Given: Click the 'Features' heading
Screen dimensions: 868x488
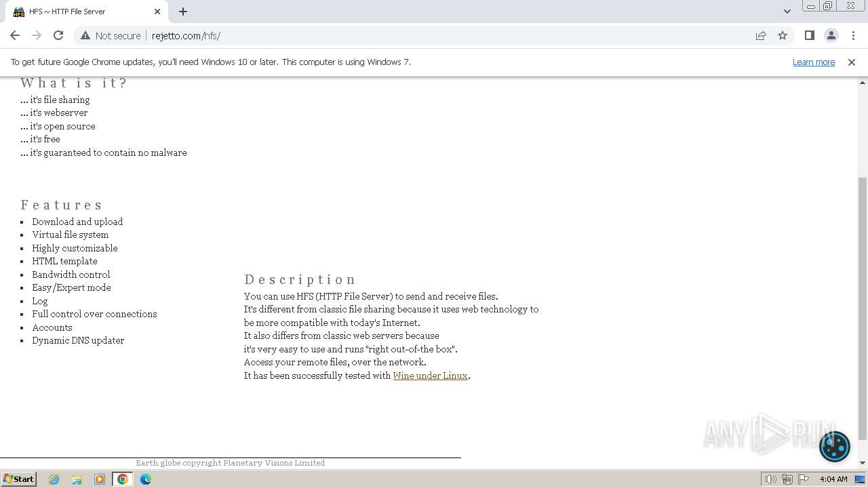Looking at the screenshot, I should tap(61, 205).
